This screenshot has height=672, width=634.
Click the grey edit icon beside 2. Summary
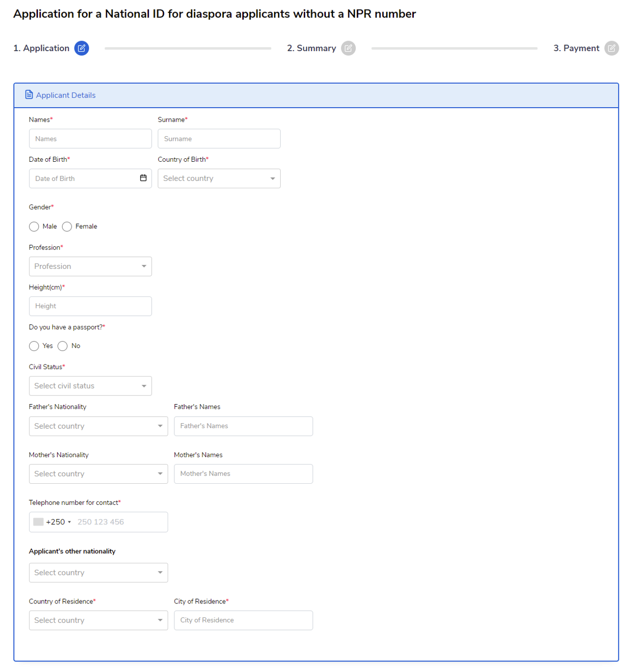click(348, 48)
